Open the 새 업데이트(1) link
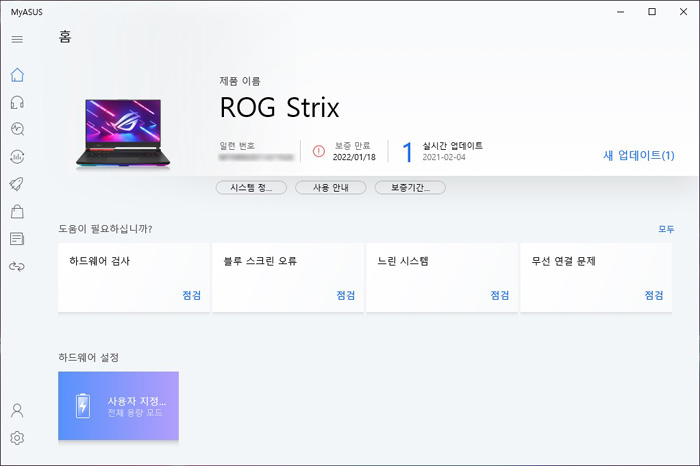Image resolution: width=700 pixels, height=466 pixels. coord(638,155)
